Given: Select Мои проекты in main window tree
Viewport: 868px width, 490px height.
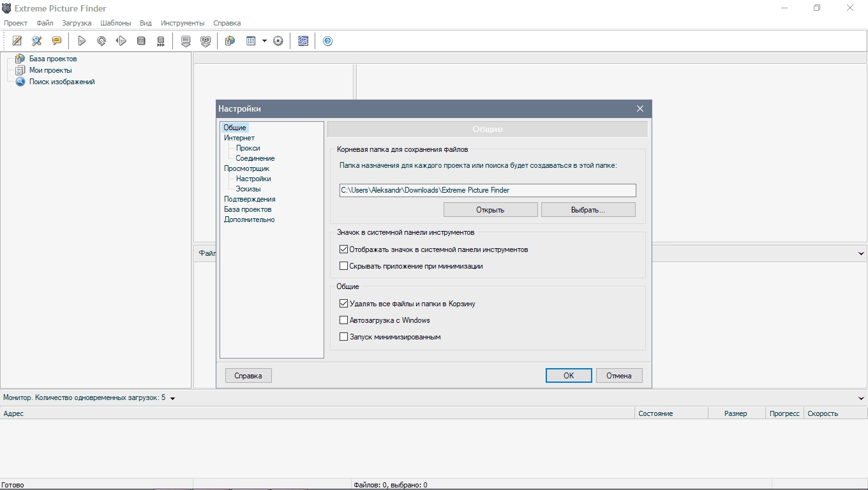Looking at the screenshot, I should click(50, 70).
